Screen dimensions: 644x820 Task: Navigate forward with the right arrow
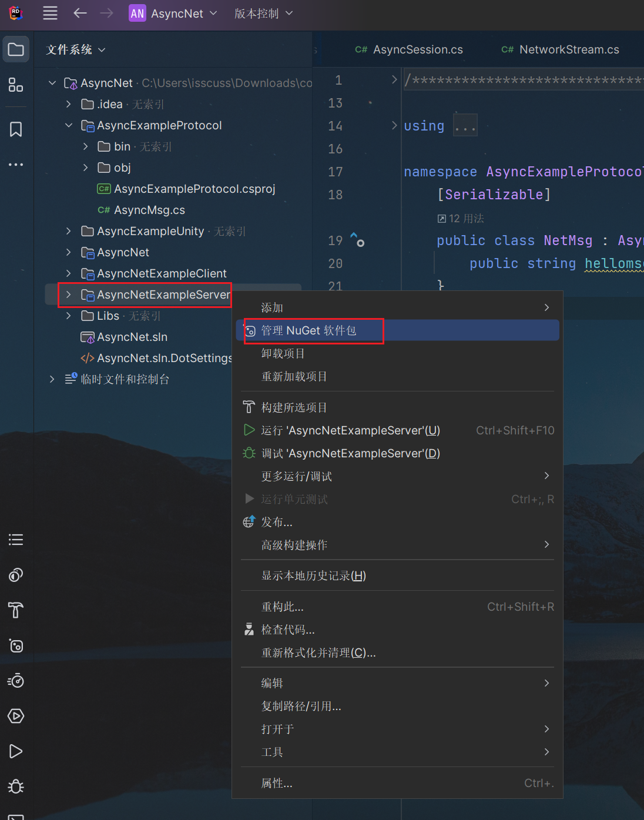106,13
